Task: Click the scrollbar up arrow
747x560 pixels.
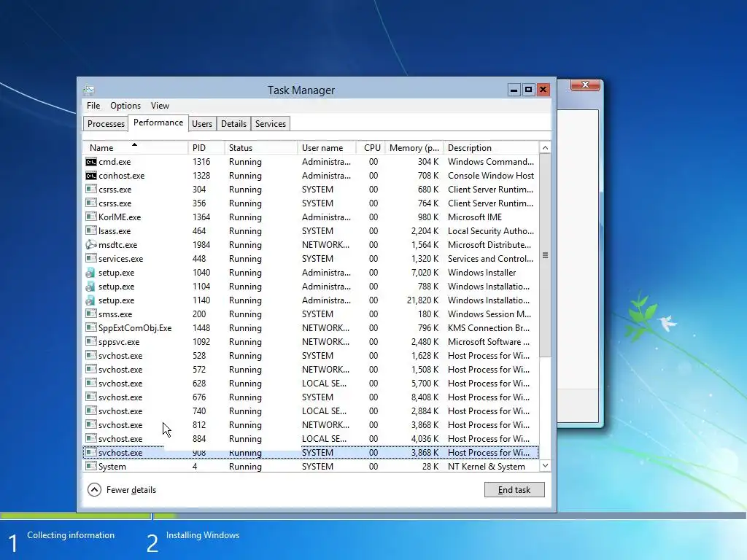Action: coord(545,147)
